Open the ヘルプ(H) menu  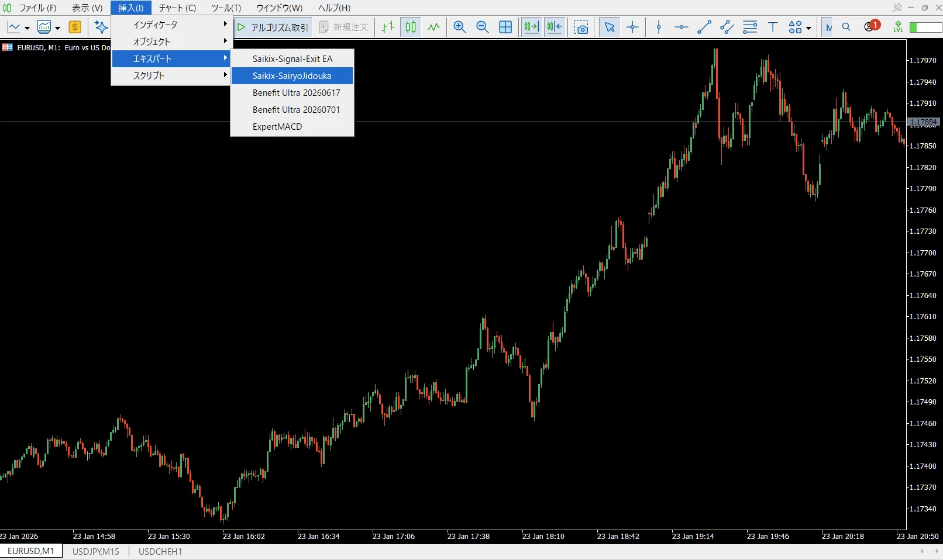coord(335,8)
